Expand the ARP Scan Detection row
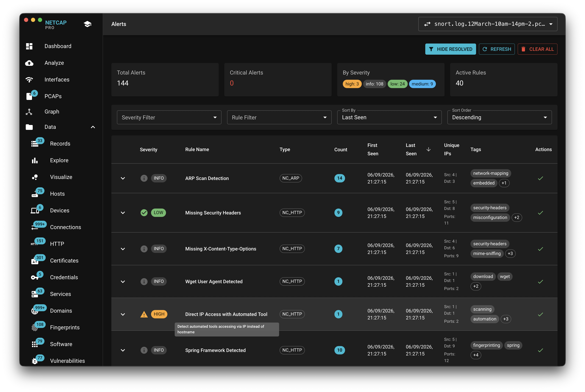 (x=123, y=178)
